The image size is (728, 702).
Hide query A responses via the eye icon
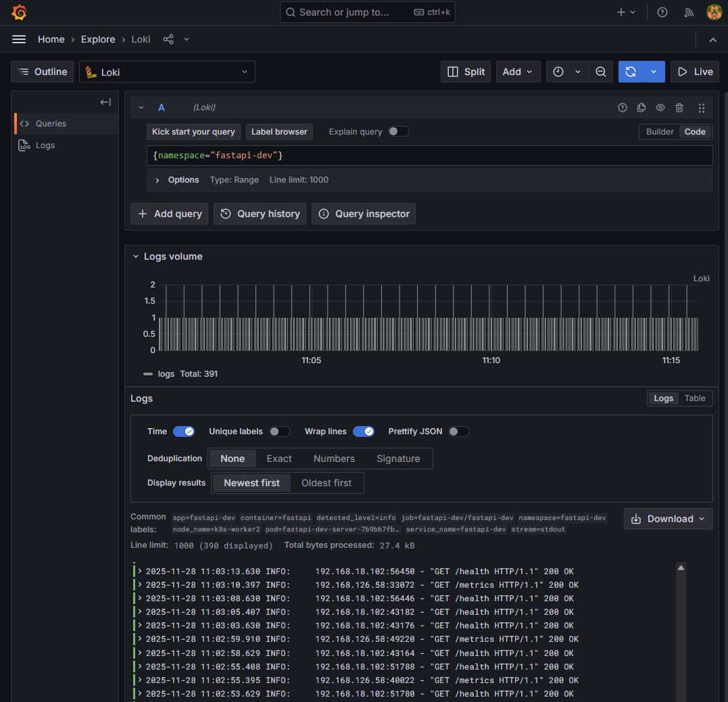[x=660, y=108]
